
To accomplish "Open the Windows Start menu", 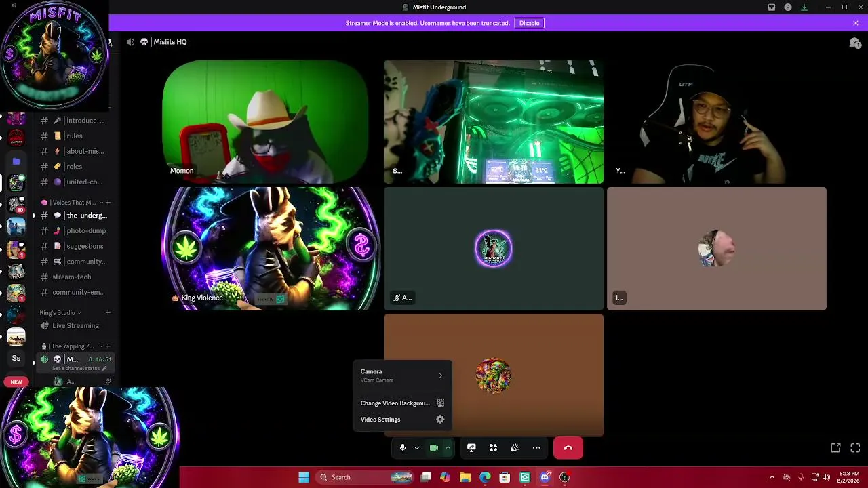I will coord(304,477).
